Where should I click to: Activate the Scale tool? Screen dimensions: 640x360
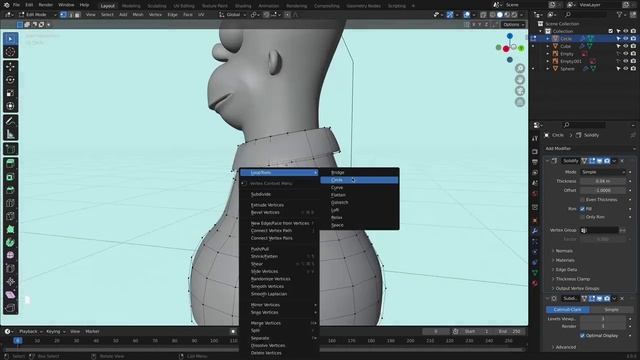(10, 93)
